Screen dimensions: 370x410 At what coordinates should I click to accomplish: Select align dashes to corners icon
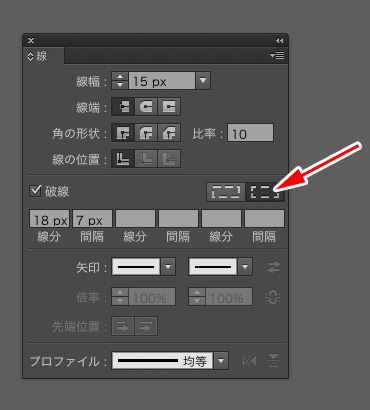click(265, 192)
